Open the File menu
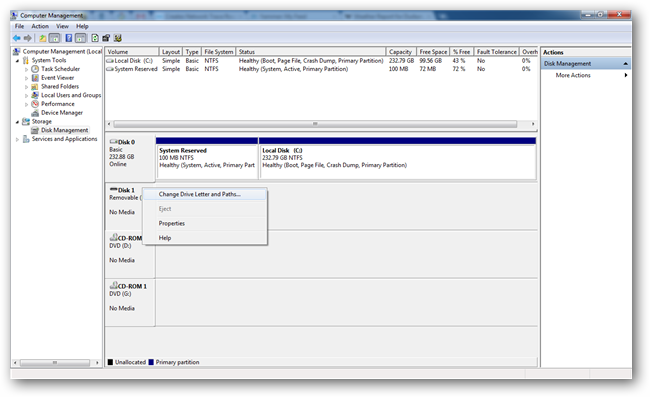 coord(19,26)
